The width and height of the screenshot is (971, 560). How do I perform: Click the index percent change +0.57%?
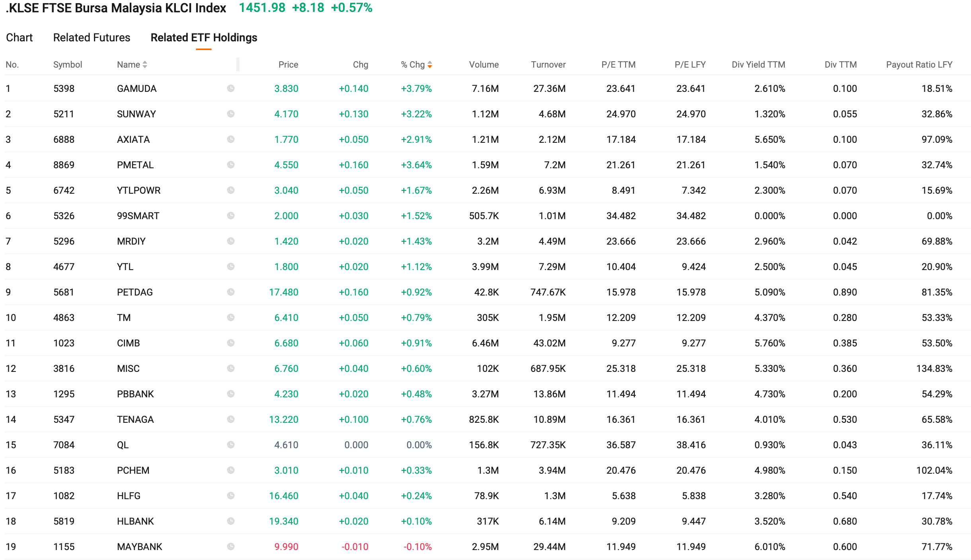(x=352, y=8)
